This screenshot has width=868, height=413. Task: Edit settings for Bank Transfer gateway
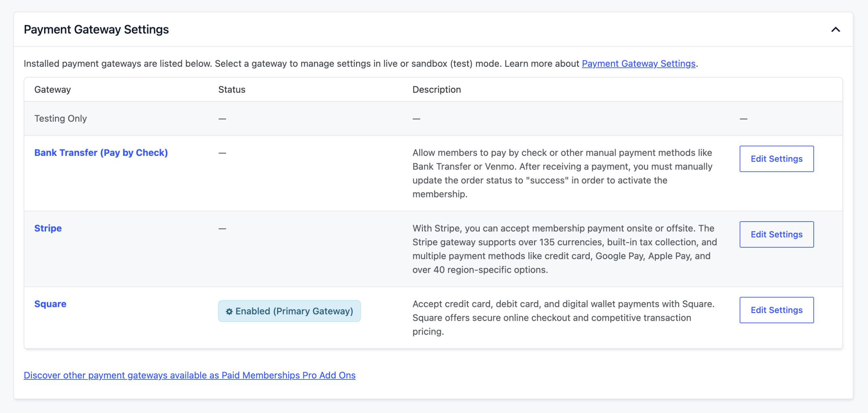(x=776, y=159)
